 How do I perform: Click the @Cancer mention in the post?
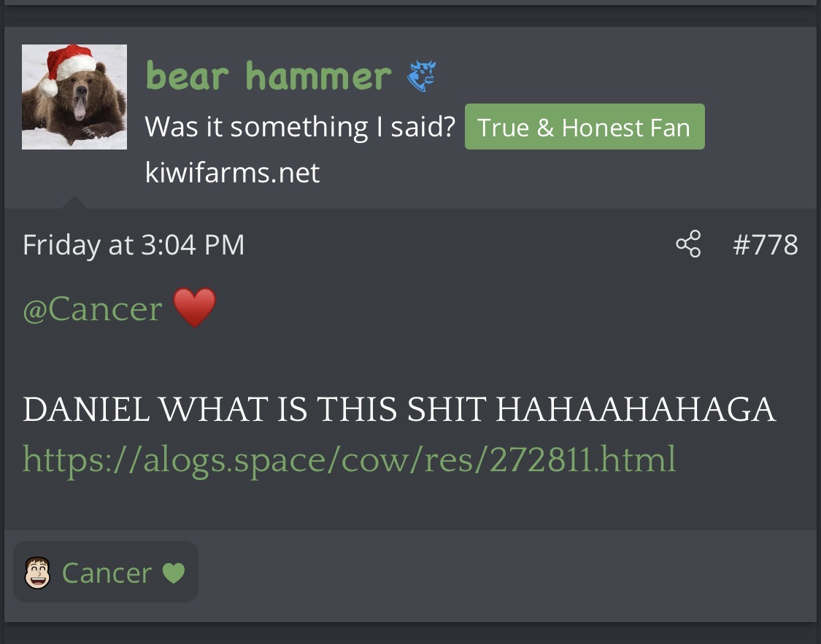93,308
